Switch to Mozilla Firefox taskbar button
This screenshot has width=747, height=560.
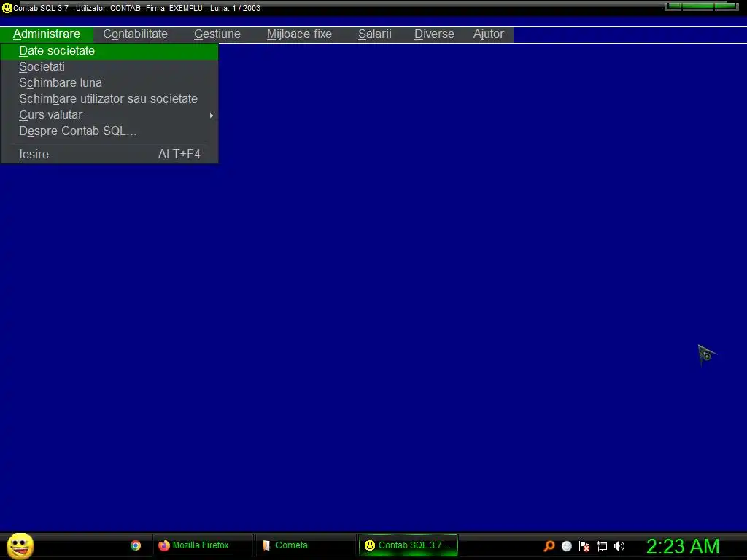click(x=202, y=545)
